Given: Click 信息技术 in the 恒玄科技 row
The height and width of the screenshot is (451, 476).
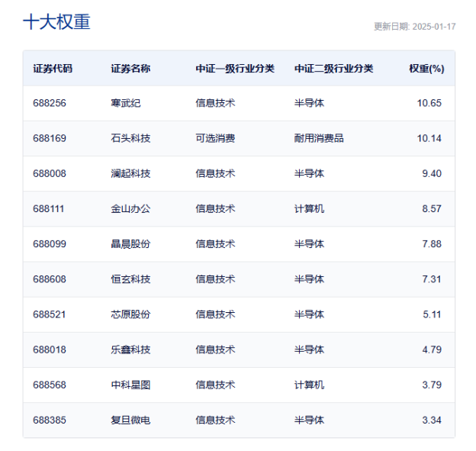Looking at the screenshot, I should [215, 279].
